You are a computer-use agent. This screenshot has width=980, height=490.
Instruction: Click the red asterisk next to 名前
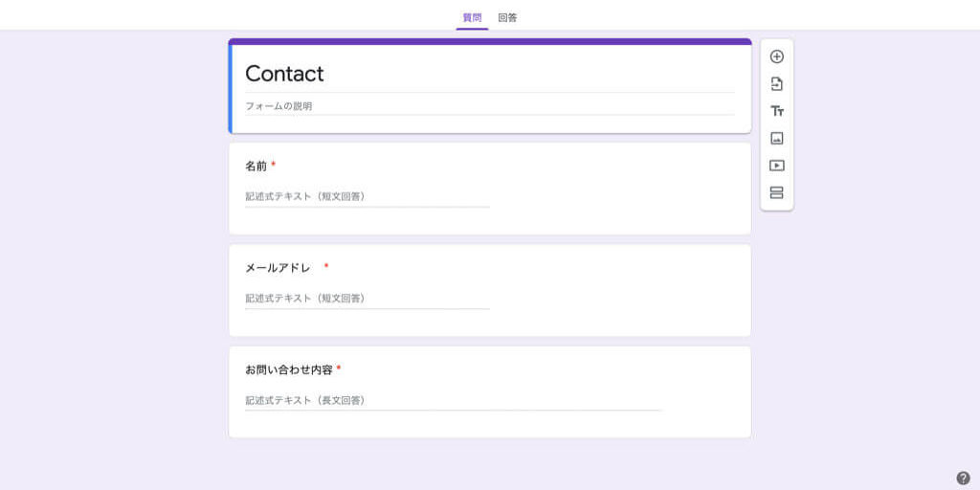coord(273,165)
